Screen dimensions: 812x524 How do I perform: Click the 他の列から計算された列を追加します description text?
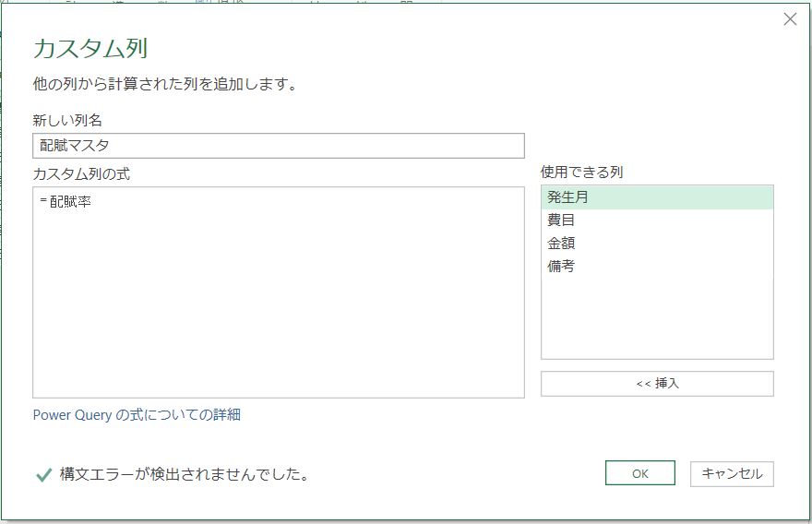(x=164, y=85)
